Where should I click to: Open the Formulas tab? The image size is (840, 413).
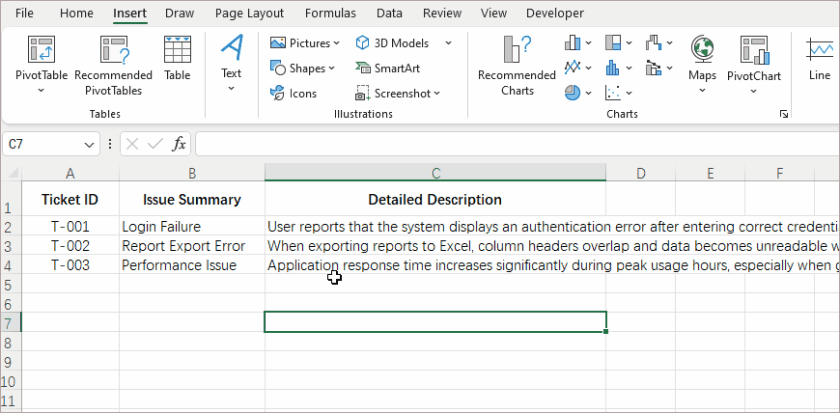(x=330, y=13)
